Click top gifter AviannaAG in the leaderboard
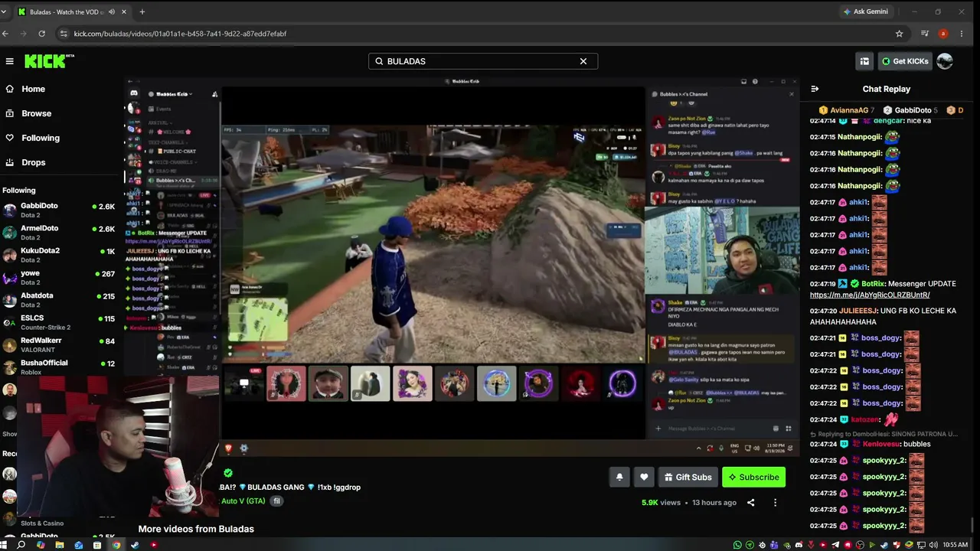 point(846,110)
